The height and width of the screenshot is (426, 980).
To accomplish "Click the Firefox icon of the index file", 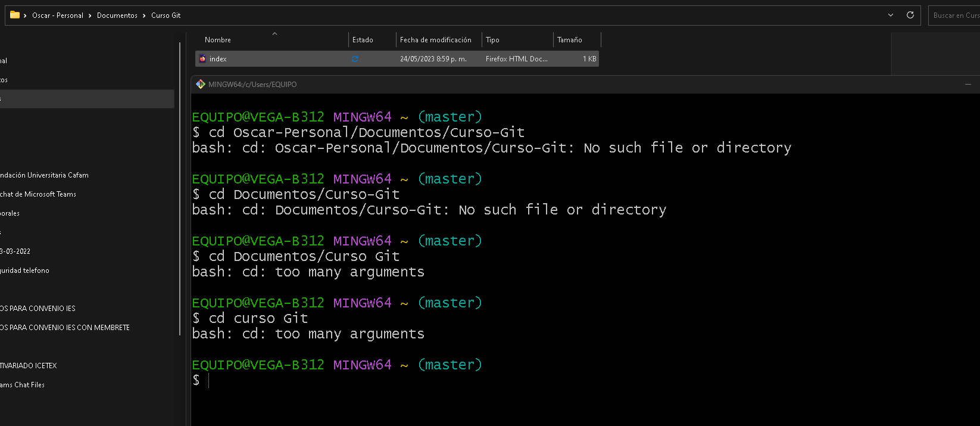I will tap(202, 59).
